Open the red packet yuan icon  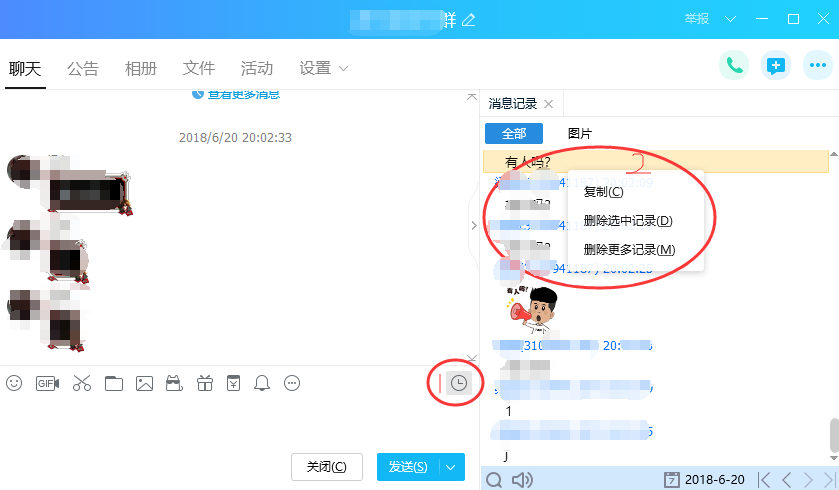(x=233, y=383)
